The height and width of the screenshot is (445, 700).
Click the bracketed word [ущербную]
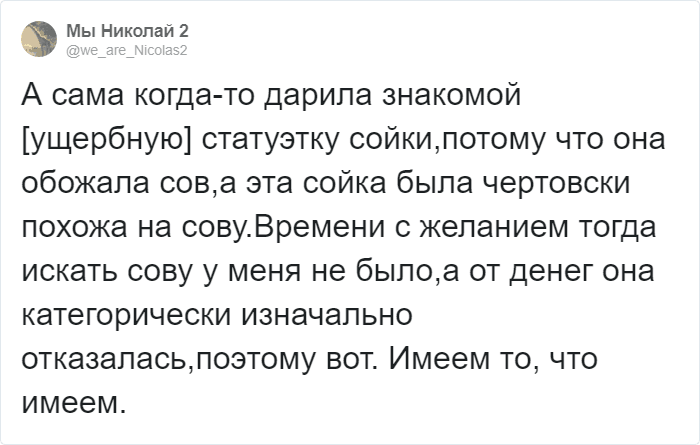pyautogui.click(x=106, y=142)
